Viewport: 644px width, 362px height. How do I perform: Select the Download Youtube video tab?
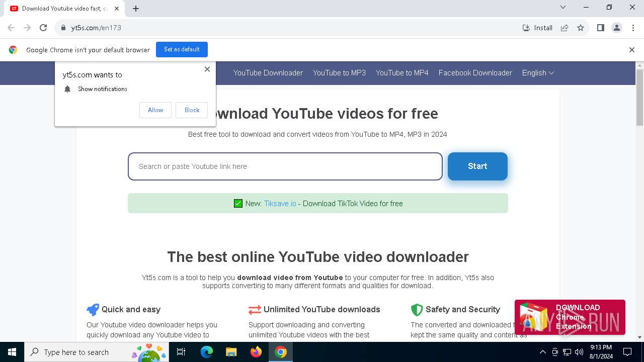pos(64,9)
